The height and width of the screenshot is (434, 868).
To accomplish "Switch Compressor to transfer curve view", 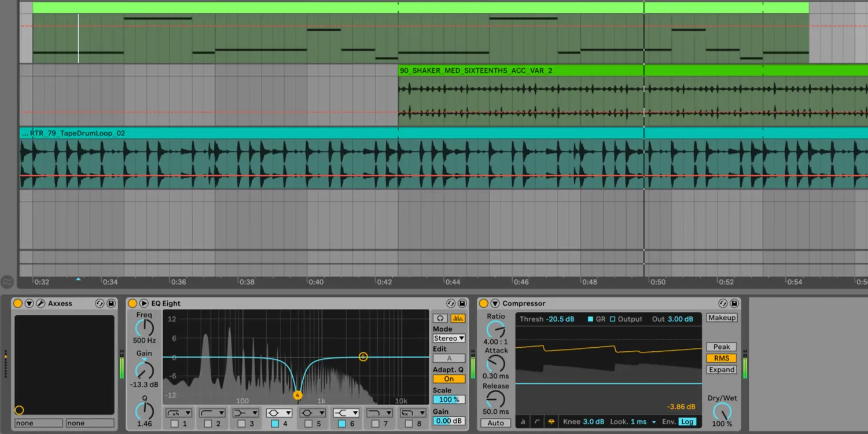I will coord(537,422).
